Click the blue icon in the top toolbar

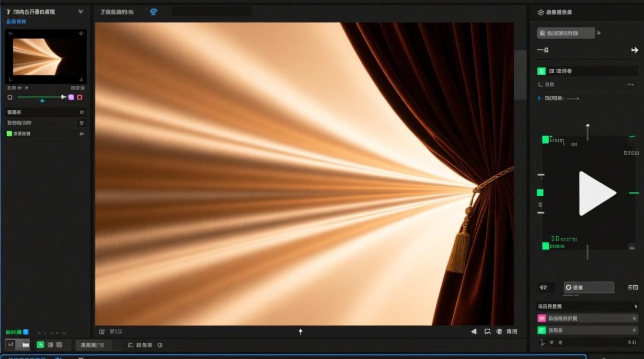[x=153, y=12]
